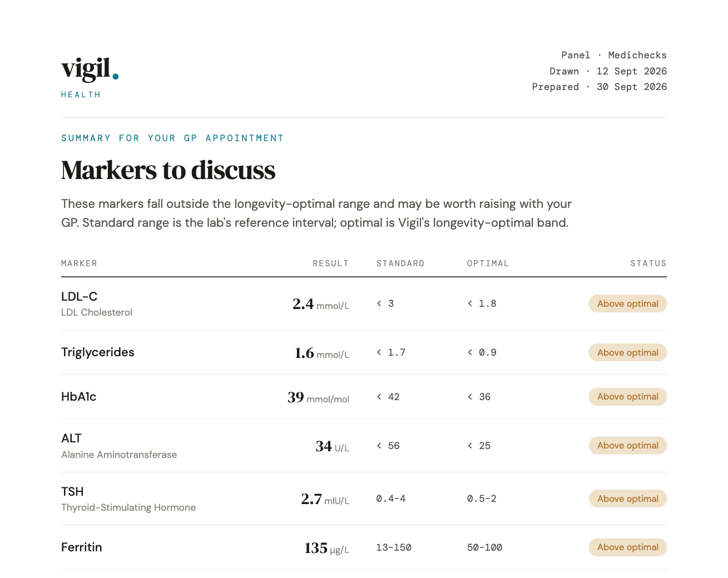Viewport: 728px width, 578px height.
Task: Select the Ferritin marker name
Action: pyautogui.click(x=82, y=547)
